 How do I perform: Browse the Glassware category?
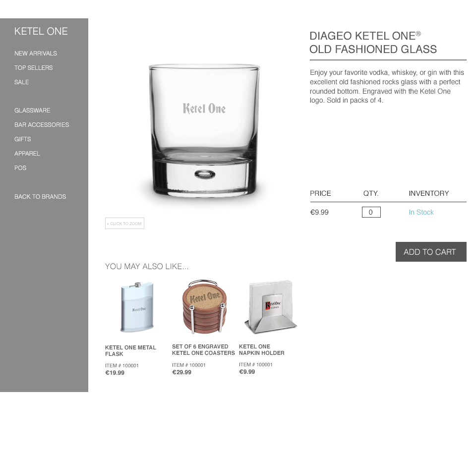tap(32, 111)
